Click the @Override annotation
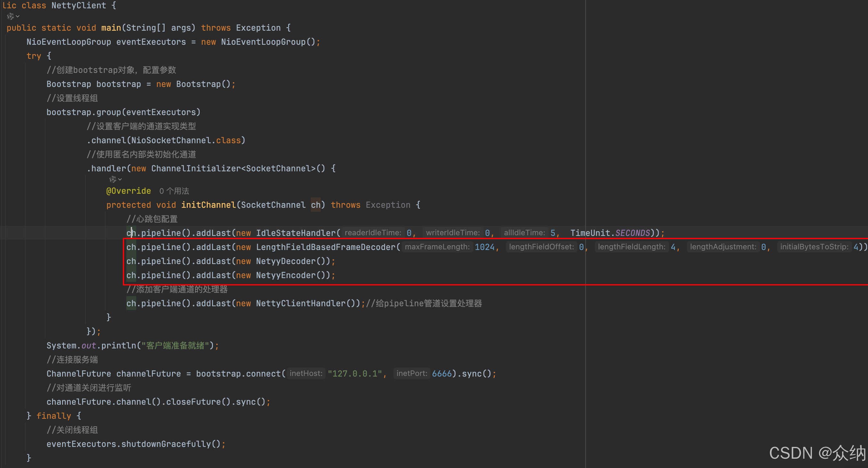This screenshot has width=868, height=468. (128, 191)
